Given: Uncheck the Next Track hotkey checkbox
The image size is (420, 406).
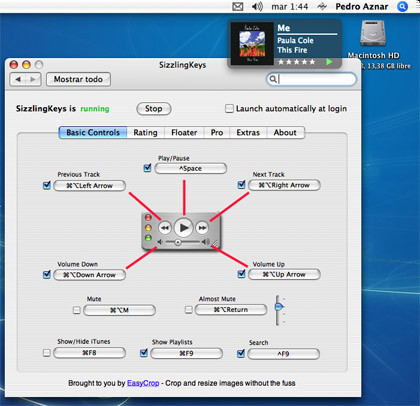Looking at the screenshot, I should point(241,184).
